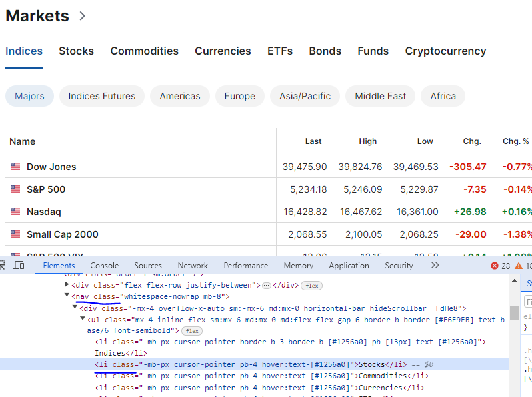532x397 pixels.
Task: Open the DevTools Application tab
Action: pyautogui.click(x=349, y=266)
